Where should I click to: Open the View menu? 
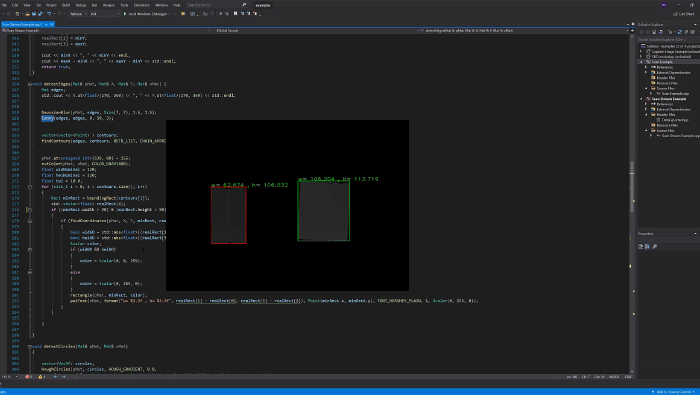coord(27,5)
